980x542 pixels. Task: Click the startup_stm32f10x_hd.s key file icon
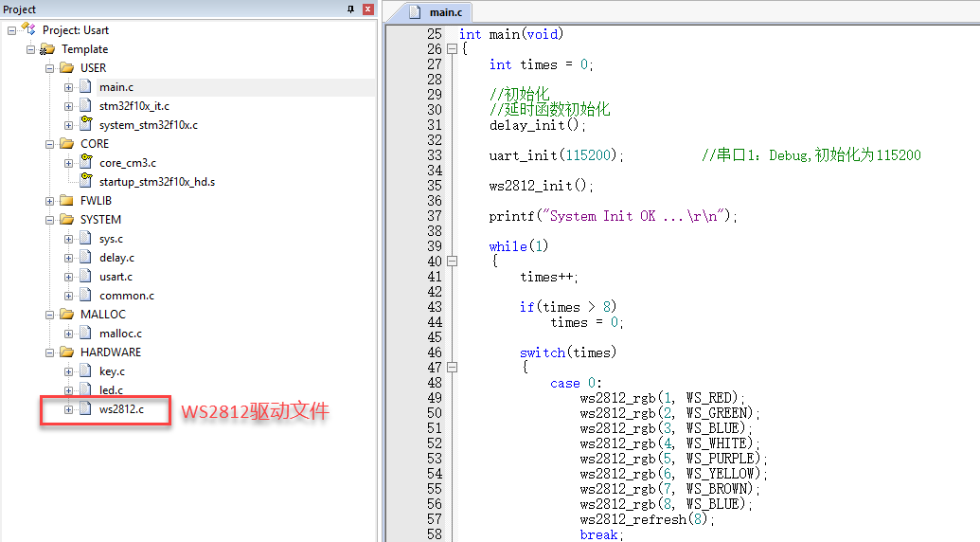(86, 180)
